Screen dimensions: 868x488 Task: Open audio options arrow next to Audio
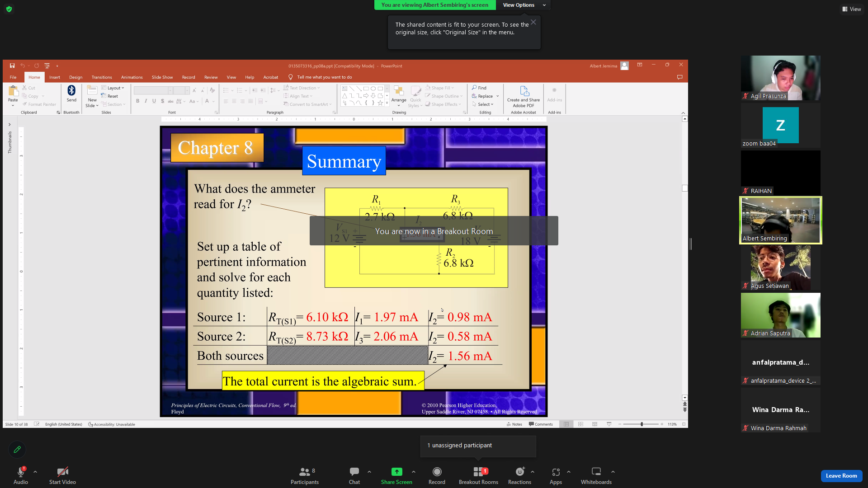(x=35, y=472)
